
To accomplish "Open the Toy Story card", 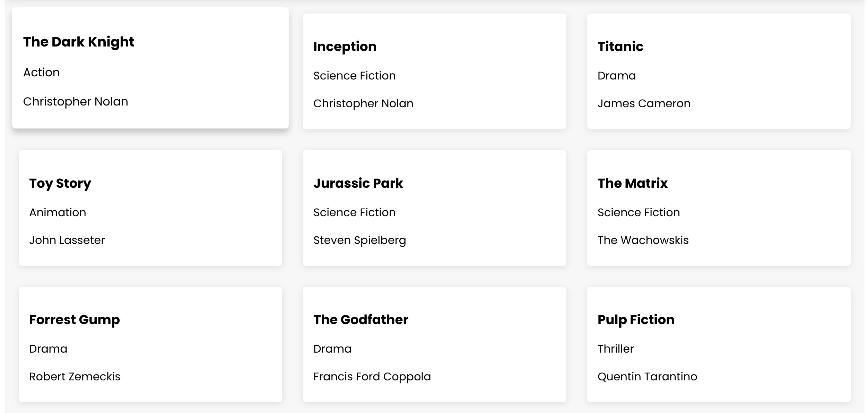I will [60, 183].
